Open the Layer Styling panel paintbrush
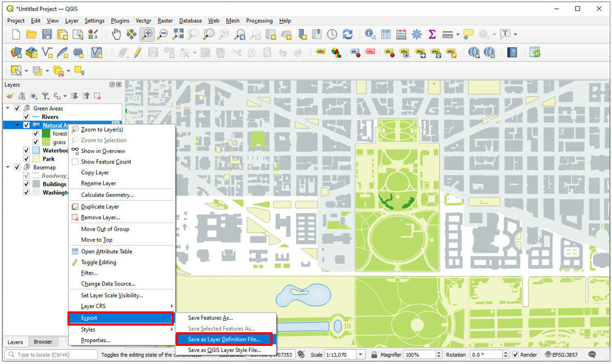612x364 pixels. (10, 95)
